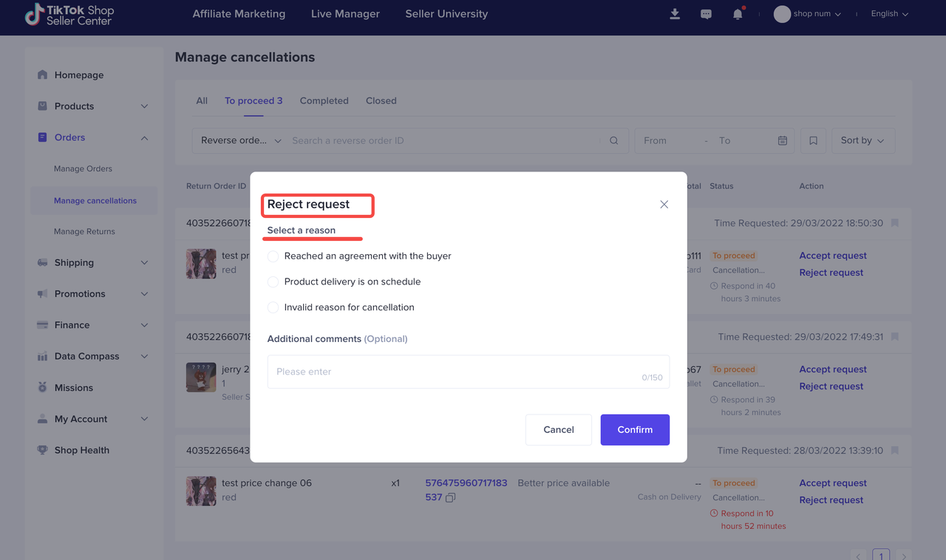Click the search magnifier icon
This screenshot has width=946, height=560.
pyautogui.click(x=613, y=140)
